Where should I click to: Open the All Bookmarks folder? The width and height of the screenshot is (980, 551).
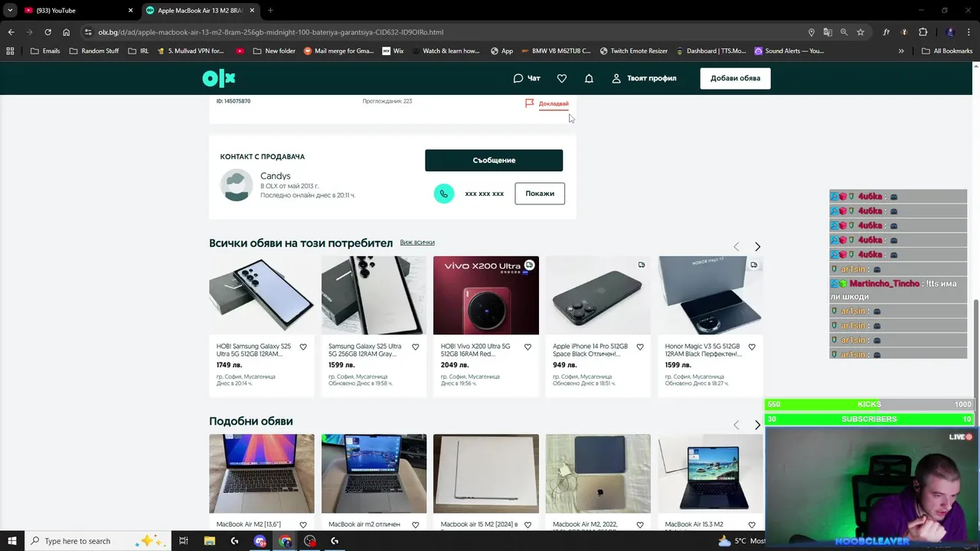pyautogui.click(x=947, y=51)
